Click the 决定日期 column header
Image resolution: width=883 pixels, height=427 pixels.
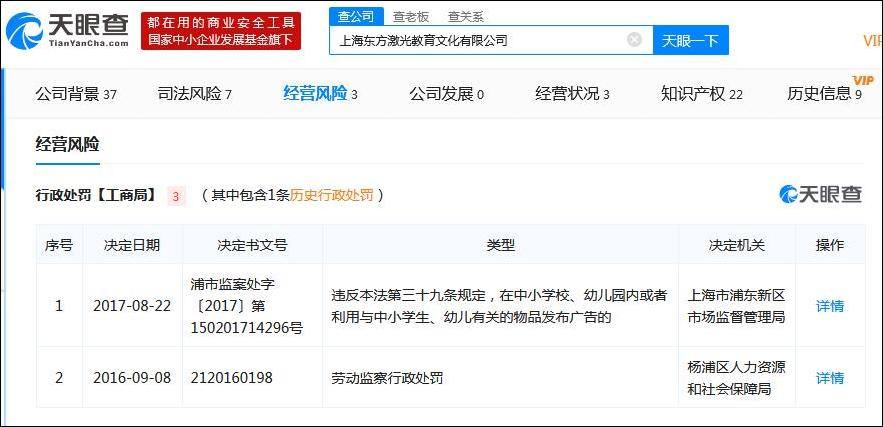click(x=132, y=245)
